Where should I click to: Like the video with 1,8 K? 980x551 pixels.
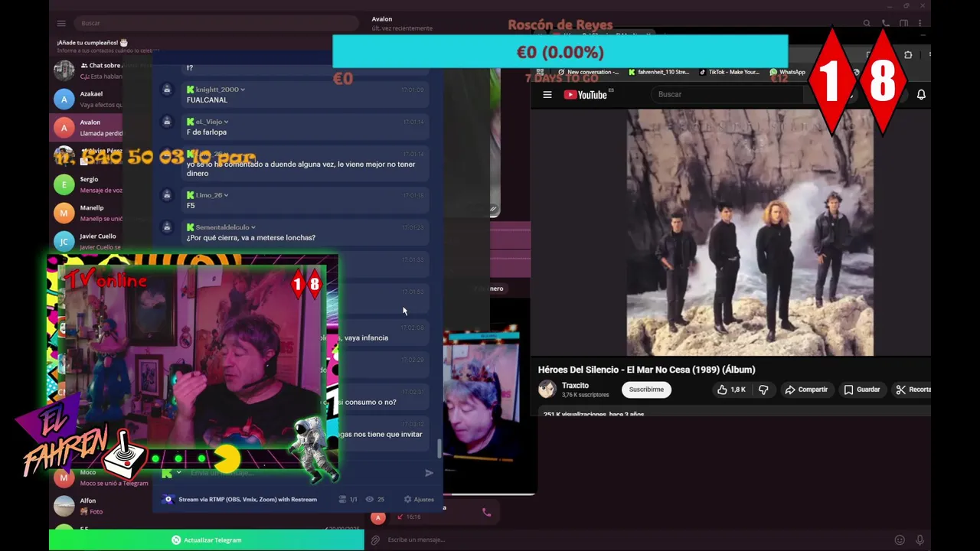[x=731, y=390]
